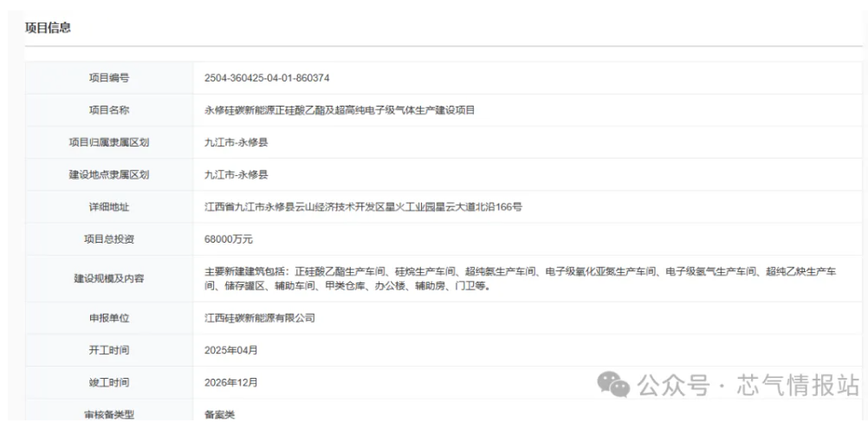Click the 项目归属隶属区划 label
Screen dimensions: 868x442
pyautogui.click(x=109, y=142)
